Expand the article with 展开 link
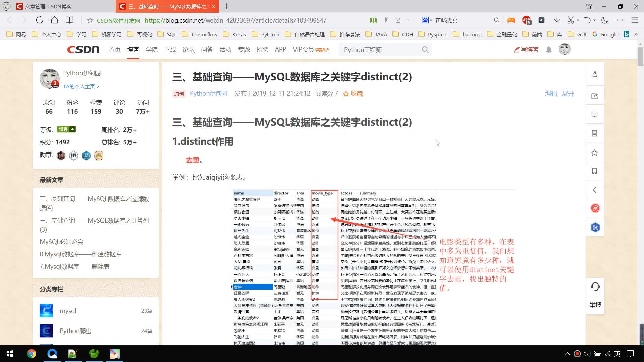 point(568,94)
